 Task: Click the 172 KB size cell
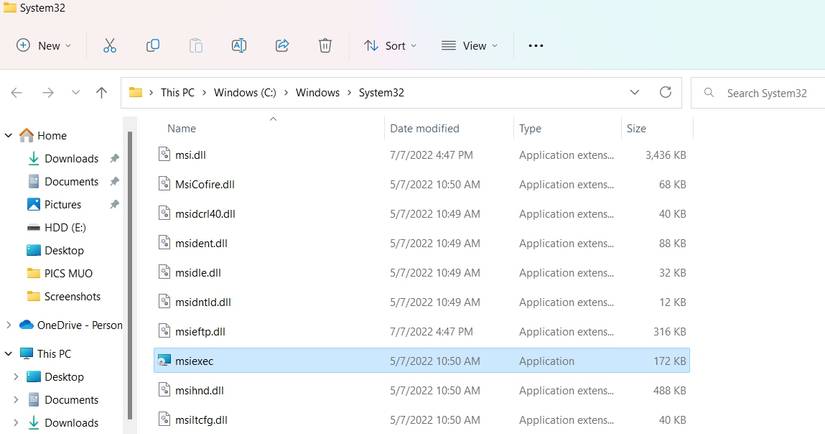670,361
